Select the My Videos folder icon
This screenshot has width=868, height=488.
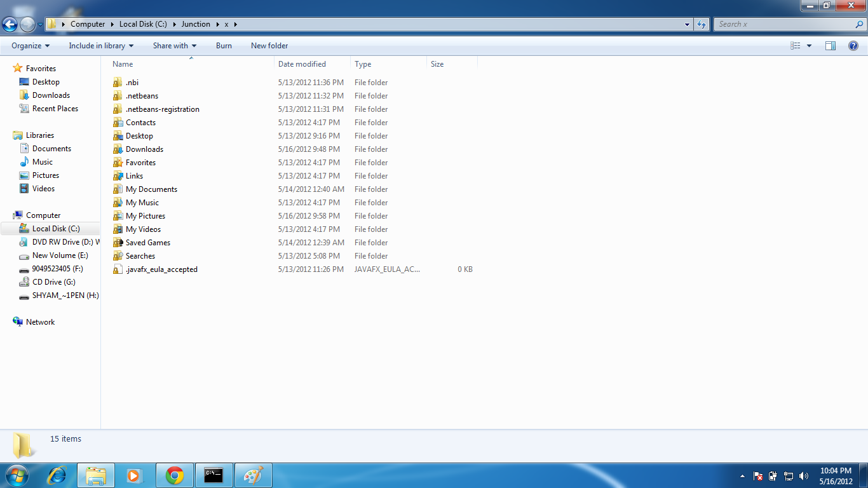[x=118, y=229]
